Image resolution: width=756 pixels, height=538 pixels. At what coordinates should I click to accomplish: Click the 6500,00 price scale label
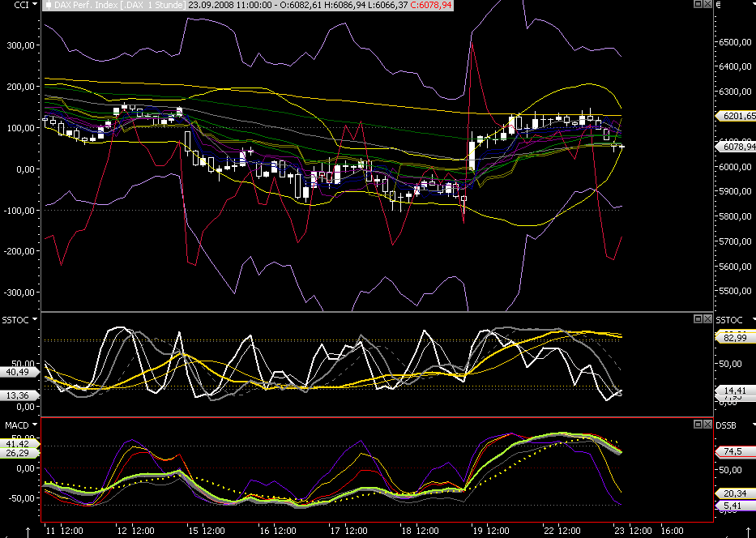tap(735, 42)
